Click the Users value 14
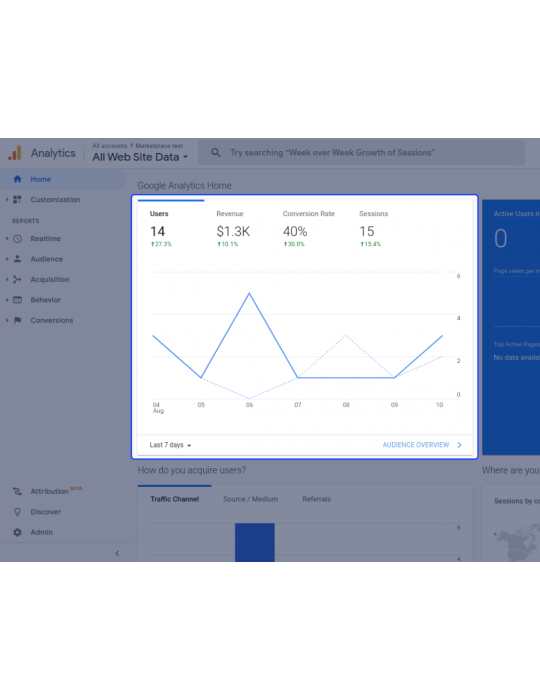 click(158, 231)
